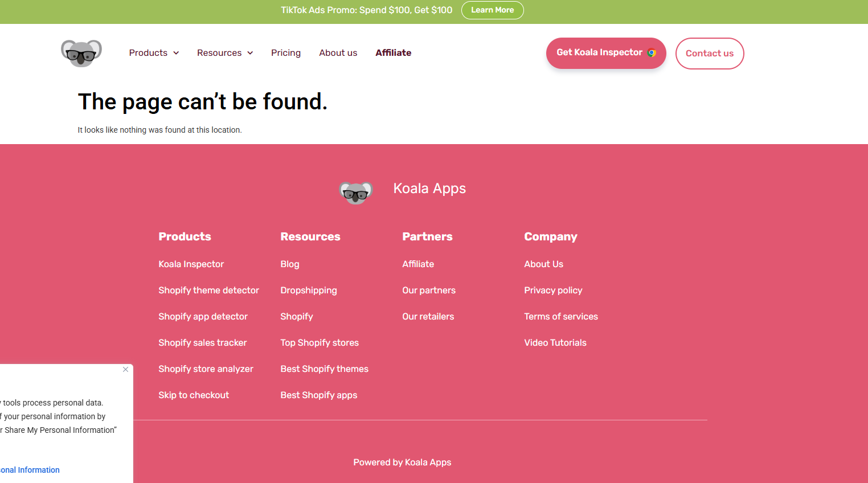Click the koala logo in the footer
Screen dimensions: 868x483
[356, 193]
